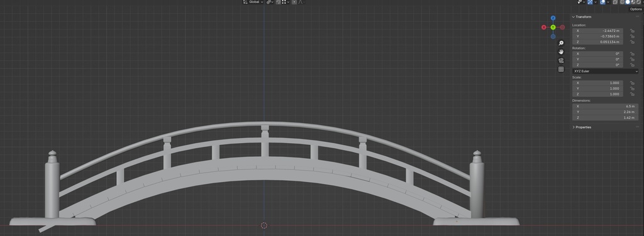Click the Scale Y value field
This screenshot has width=644, height=236.
(x=597, y=88)
